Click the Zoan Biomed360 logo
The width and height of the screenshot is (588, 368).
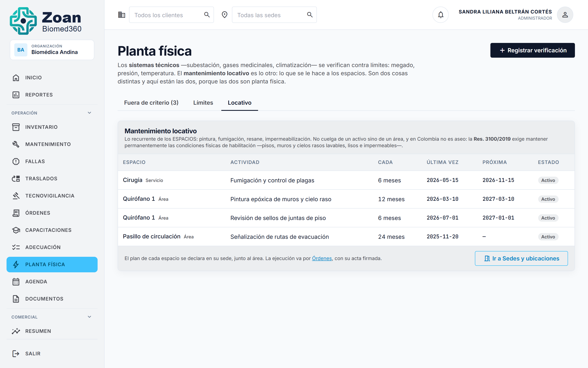(46, 21)
